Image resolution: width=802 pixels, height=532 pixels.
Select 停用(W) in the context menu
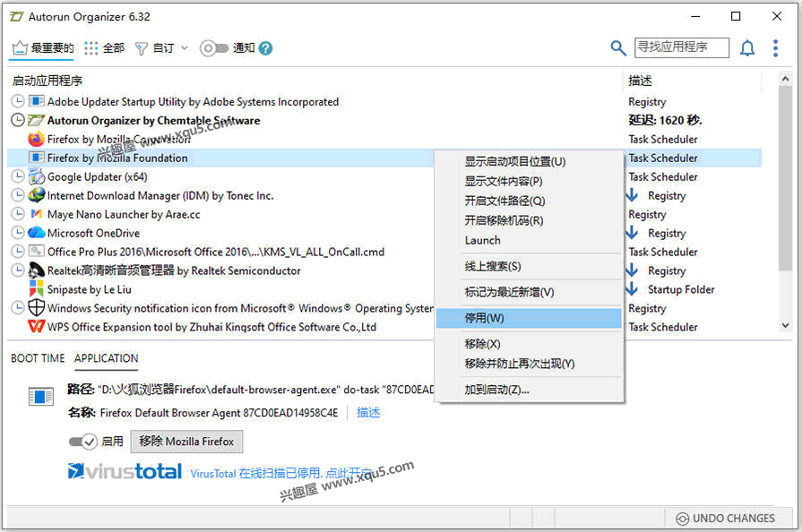pos(485,318)
